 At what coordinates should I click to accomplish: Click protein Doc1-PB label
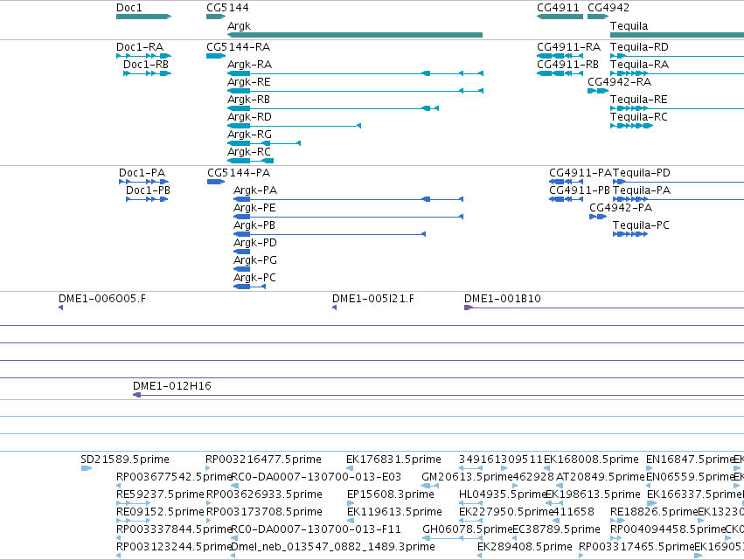click(x=148, y=190)
